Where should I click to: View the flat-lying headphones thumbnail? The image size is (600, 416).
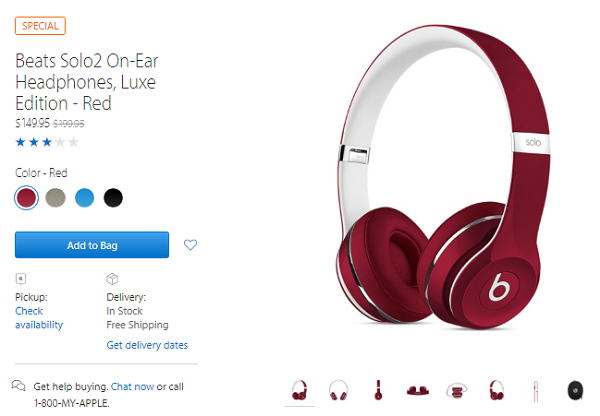pos(417,389)
